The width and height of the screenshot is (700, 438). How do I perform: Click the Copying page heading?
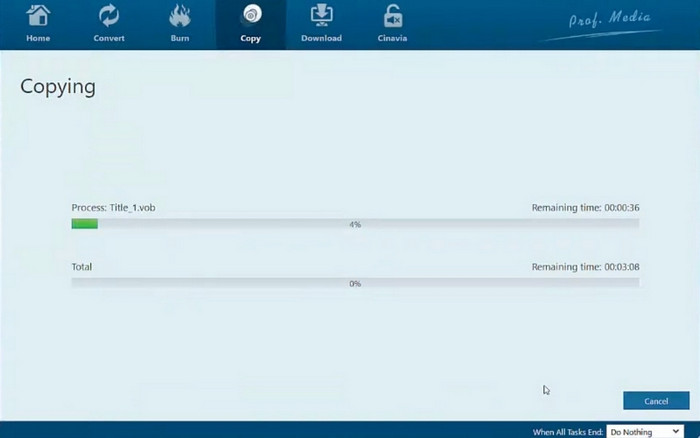(x=58, y=87)
